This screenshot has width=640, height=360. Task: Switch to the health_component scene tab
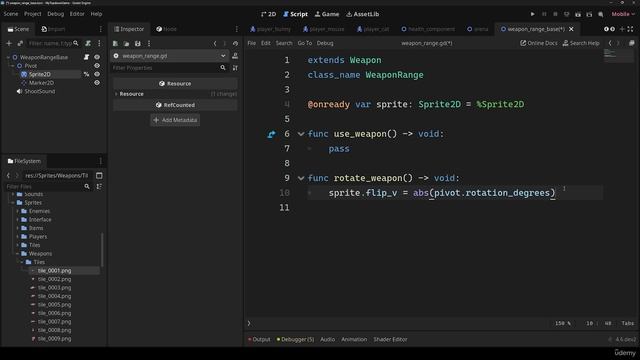pyautogui.click(x=428, y=29)
